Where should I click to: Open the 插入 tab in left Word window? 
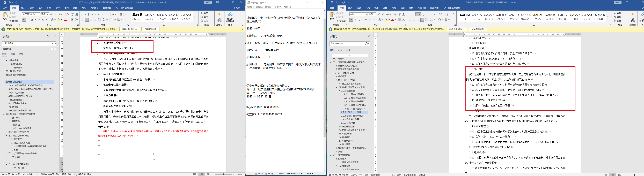pyautogui.click(x=23, y=8)
